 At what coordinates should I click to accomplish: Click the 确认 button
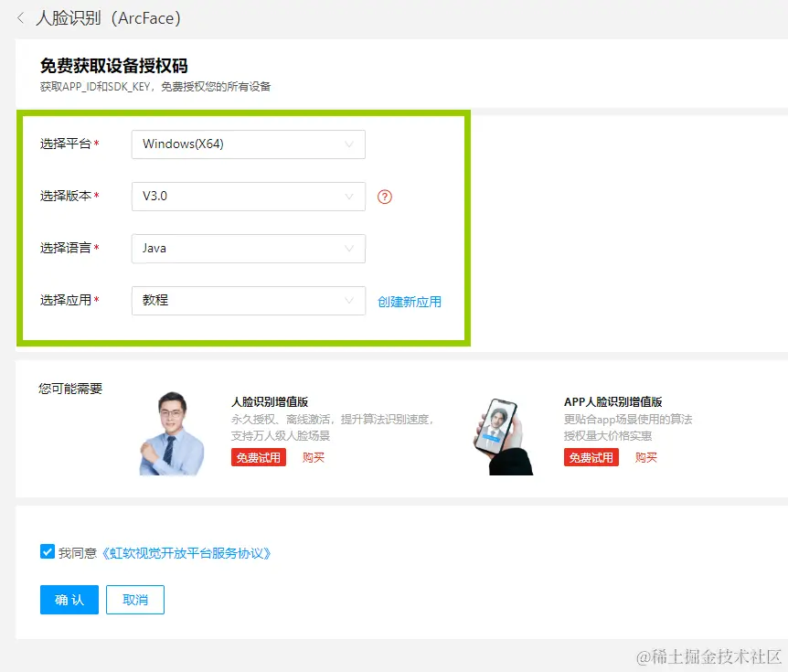(69, 600)
